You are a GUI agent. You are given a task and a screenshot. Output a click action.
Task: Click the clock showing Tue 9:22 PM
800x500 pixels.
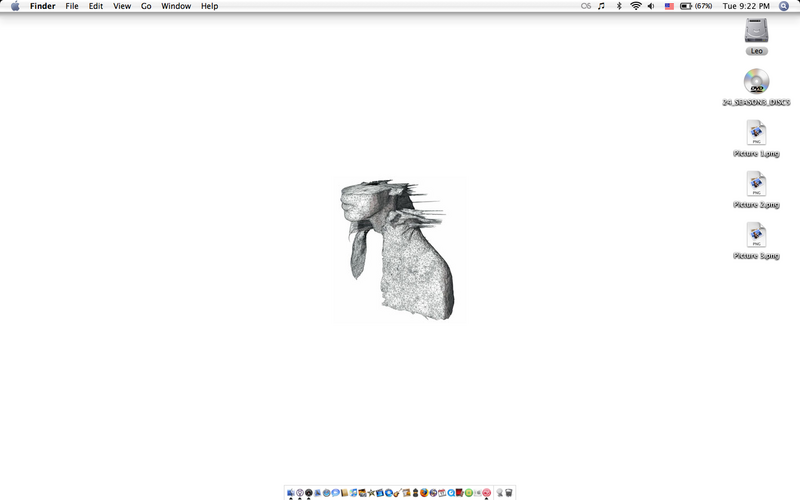(746, 6)
